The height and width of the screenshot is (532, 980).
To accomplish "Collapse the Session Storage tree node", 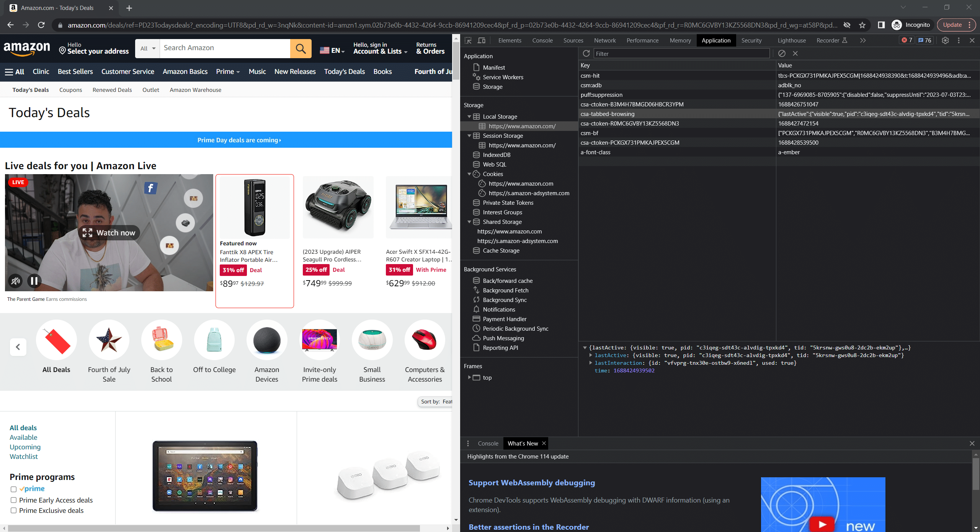I will (469, 135).
